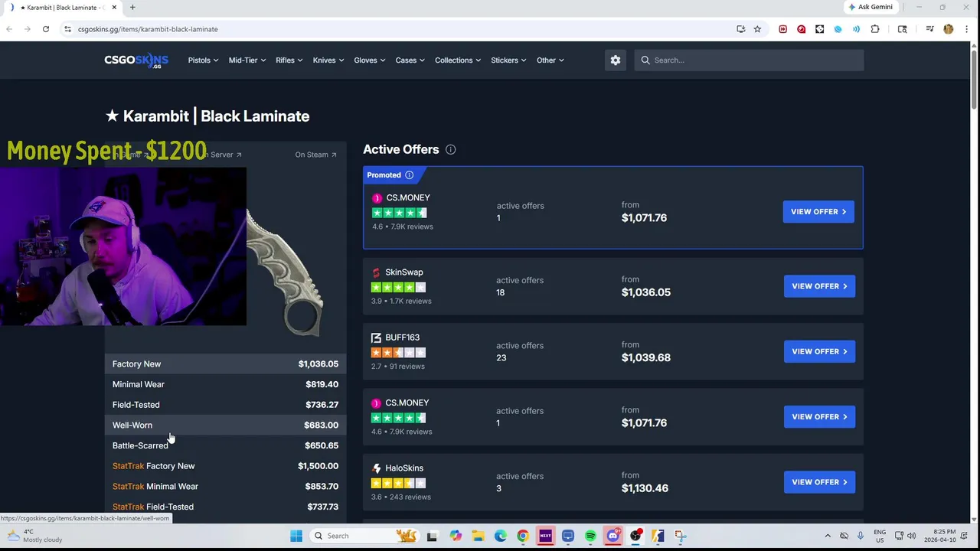The height and width of the screenshot is (551, 980).
Task: Expand the Stickers dropdown menu
Action: [x=508, y=60]
